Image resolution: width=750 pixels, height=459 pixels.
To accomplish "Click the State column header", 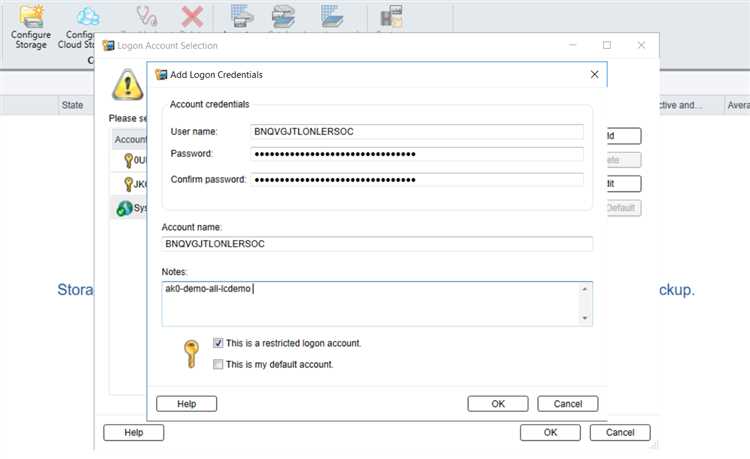I will pyautogui.click(x=72, y=105).
